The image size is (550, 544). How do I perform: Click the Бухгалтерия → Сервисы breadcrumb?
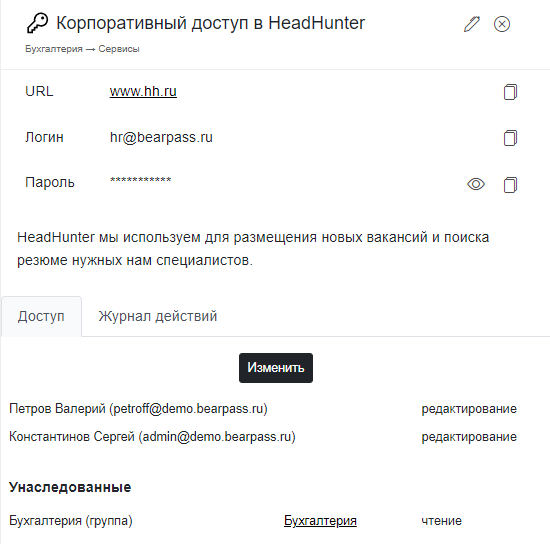(x=82, y=49)
